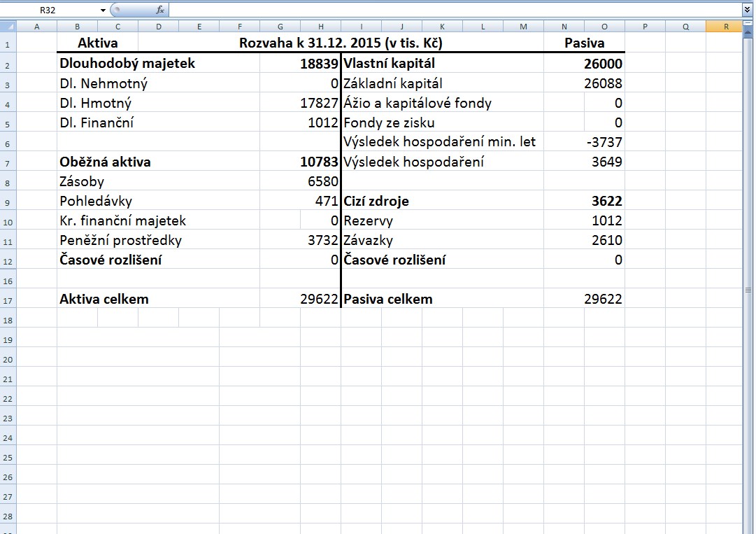Click the "Aktiva" heading cell
The image size is (756, 534).
[98, 43]
